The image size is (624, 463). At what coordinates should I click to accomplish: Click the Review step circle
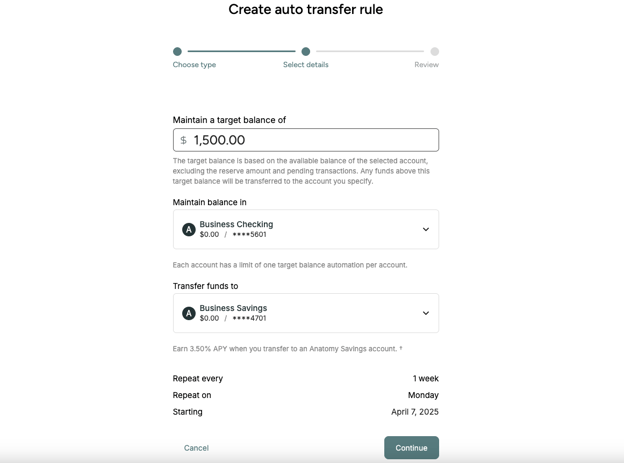pyautogui.click(x=434, y=51)
